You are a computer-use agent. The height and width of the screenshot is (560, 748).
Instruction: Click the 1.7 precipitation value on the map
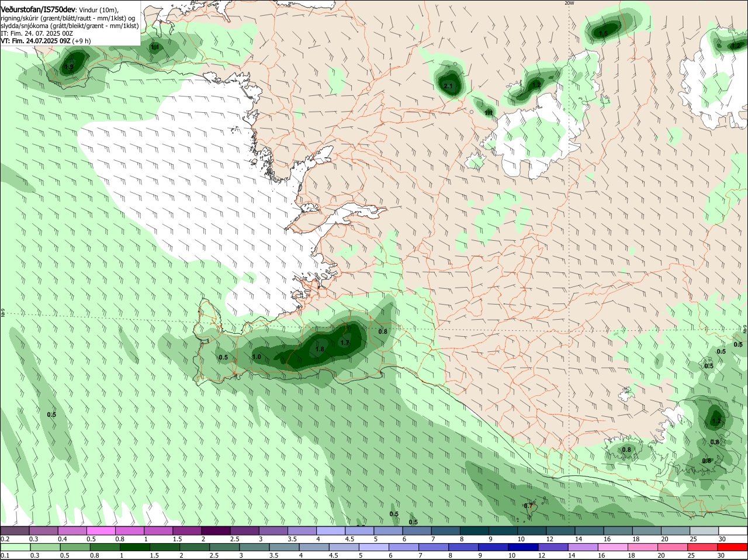point(345,343)
